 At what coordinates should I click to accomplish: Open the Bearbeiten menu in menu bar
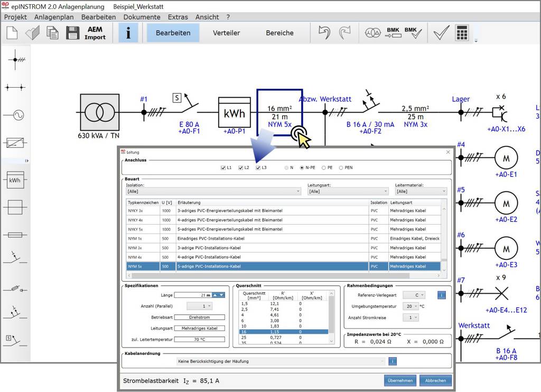pos(99,17)
